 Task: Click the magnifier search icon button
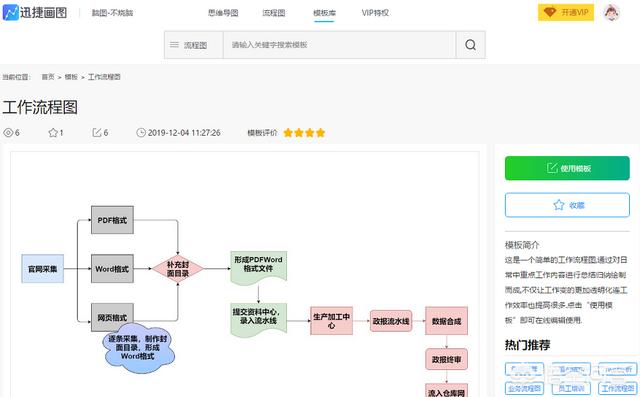[x=471, y=45]
